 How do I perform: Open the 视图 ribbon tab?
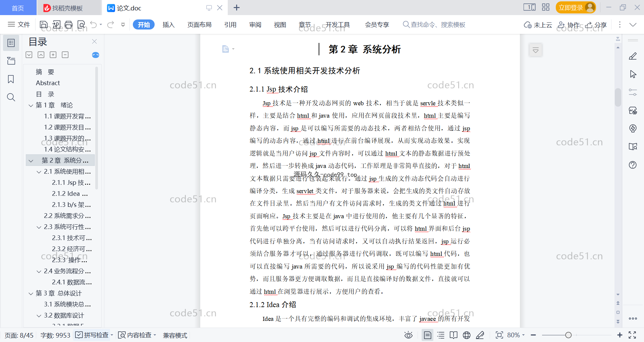click(x=280, y=24)
